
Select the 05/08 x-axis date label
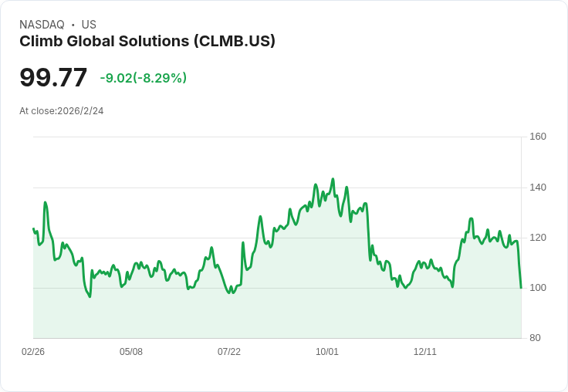[131, 352]
